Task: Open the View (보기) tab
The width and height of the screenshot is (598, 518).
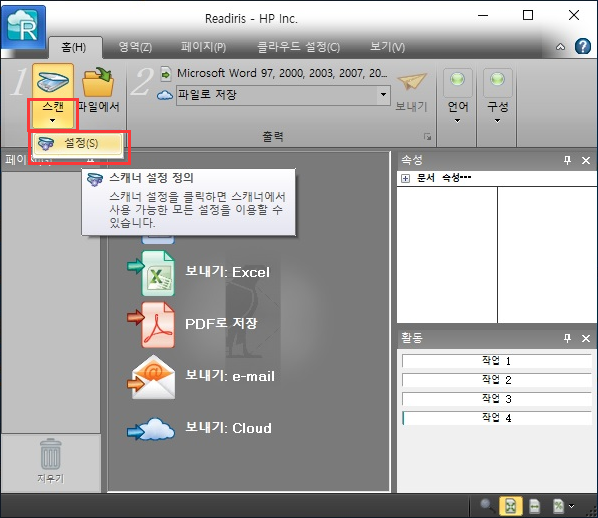Action: [x=387, y=47]
